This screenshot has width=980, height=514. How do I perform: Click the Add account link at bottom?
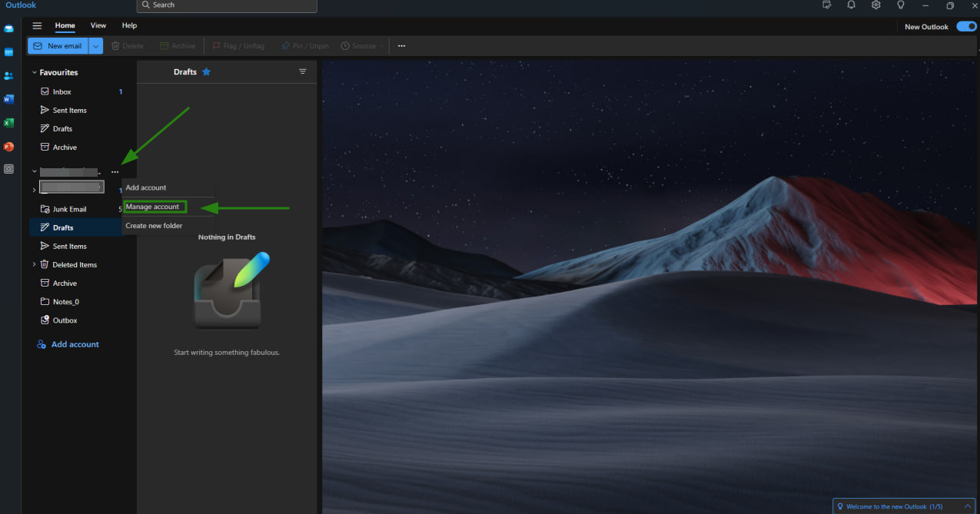click(75, 344)
